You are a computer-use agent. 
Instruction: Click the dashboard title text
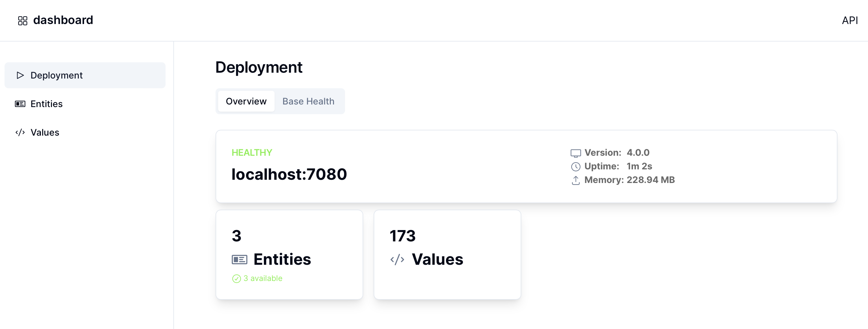coord(63,20)
